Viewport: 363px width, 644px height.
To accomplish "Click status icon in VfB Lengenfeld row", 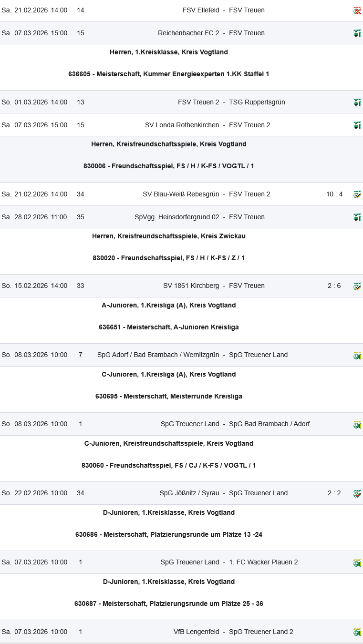I will [x=357, y=632].
